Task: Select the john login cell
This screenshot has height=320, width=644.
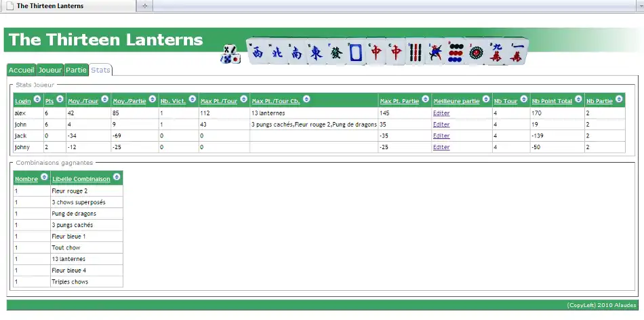Action: click(28, 125)
